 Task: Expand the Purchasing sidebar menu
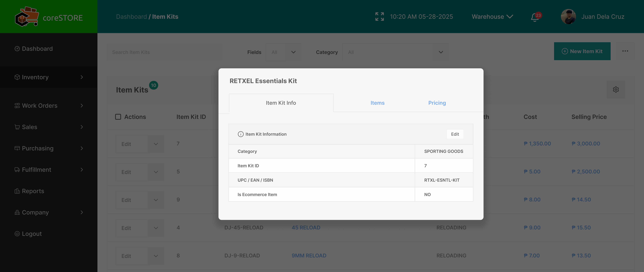tap(82, 148)
